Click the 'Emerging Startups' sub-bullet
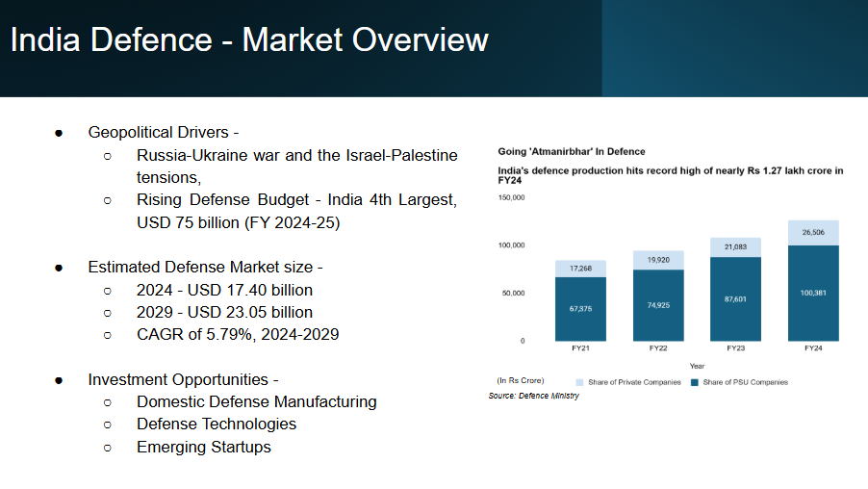868x489 pixels. point(204,447)
